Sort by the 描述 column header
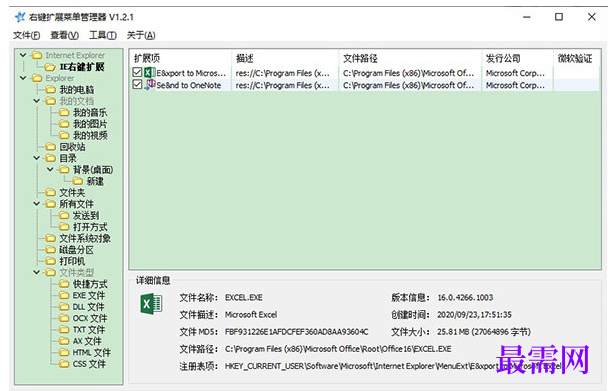Image resolution: width=608 pixels, height=391 pixels. point(285,58)
